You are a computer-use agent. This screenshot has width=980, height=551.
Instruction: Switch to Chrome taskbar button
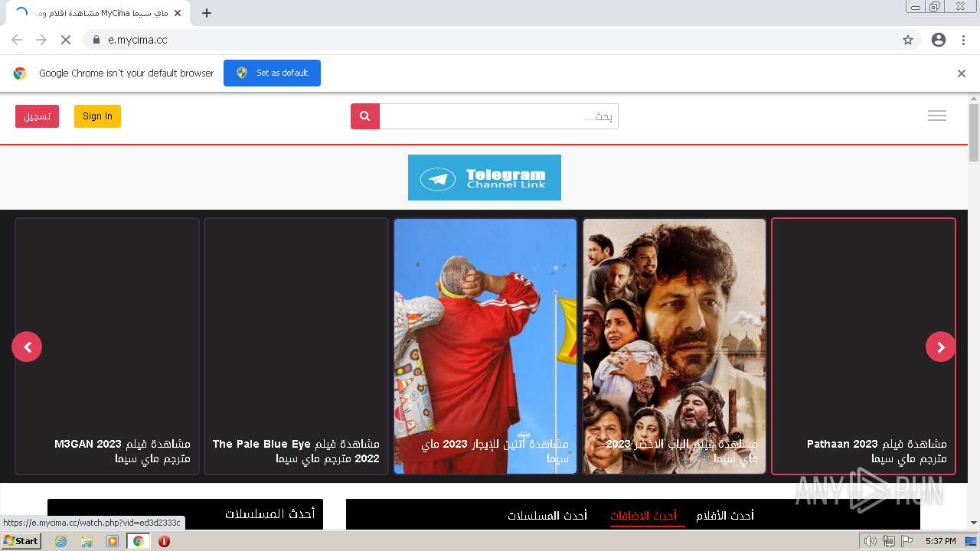pyautogui.click(x=139, y=541)
